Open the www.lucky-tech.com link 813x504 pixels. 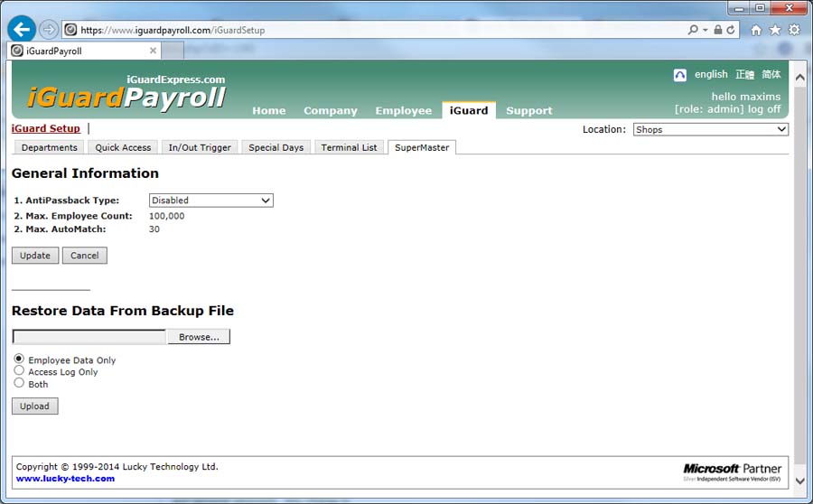(65, 478)
